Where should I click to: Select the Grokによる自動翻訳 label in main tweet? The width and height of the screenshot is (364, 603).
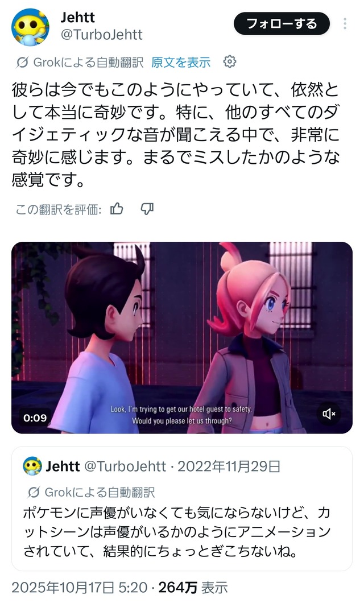(88, 63)
